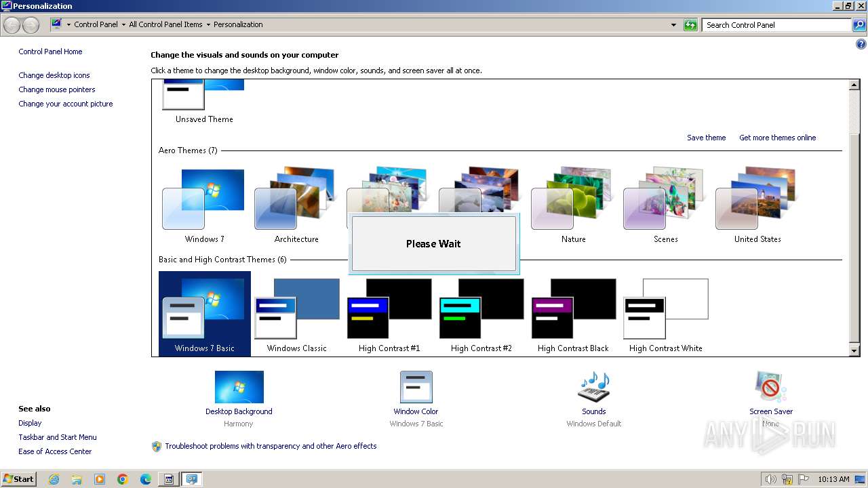Expand the Control Panel breadcrumb dropdown

click(x=123, y=25)
